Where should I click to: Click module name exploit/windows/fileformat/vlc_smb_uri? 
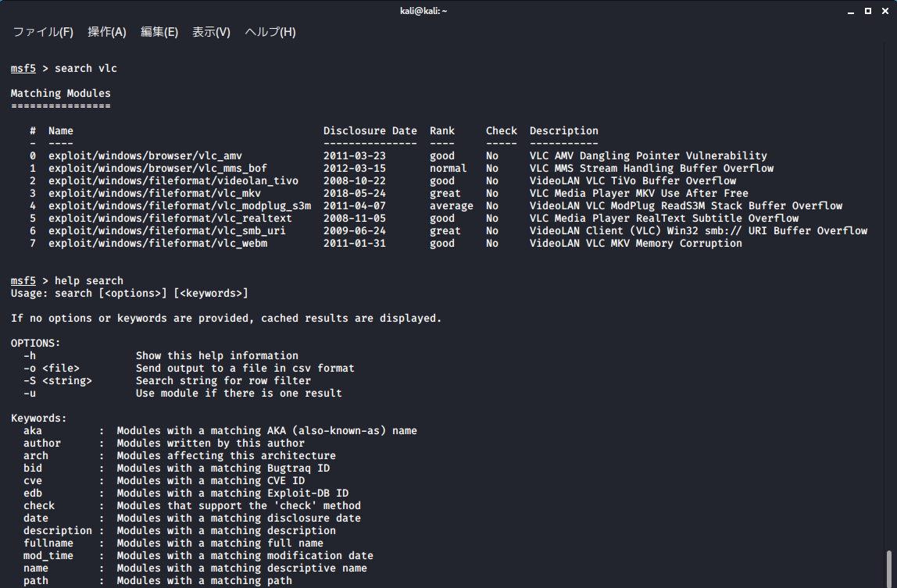click(x=167, y=231)
